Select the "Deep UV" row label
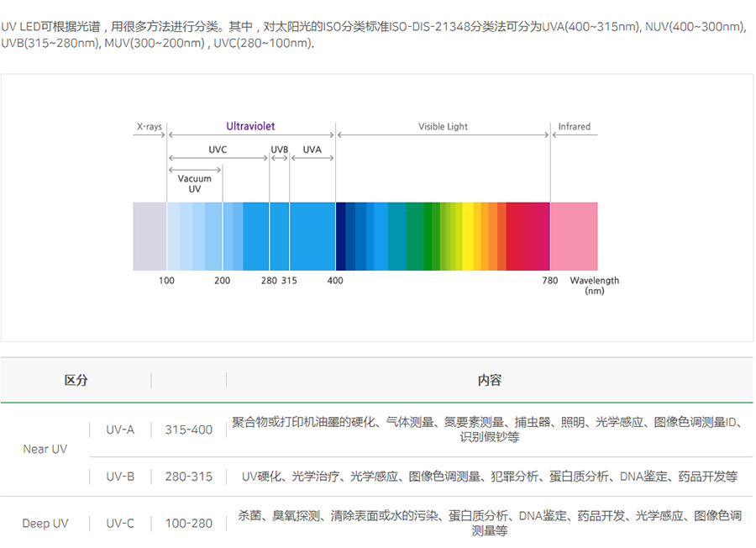The height and width of the screenshot is (548, 756). tap(45, 524)
